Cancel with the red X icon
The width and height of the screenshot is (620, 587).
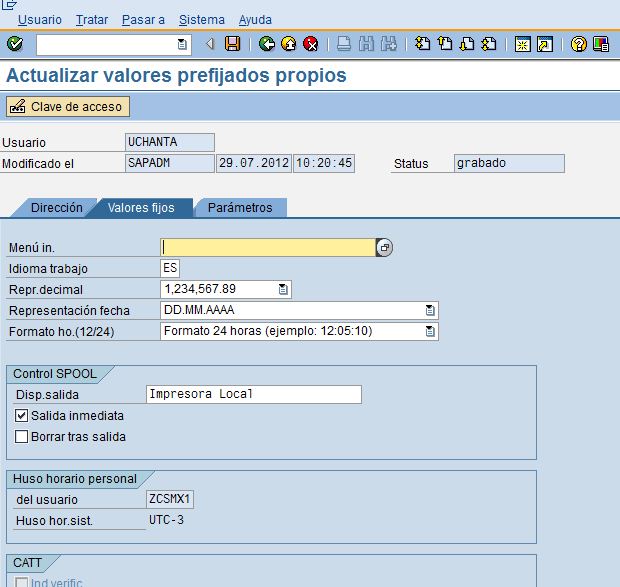pyautogui.click(x=311, y=43)
